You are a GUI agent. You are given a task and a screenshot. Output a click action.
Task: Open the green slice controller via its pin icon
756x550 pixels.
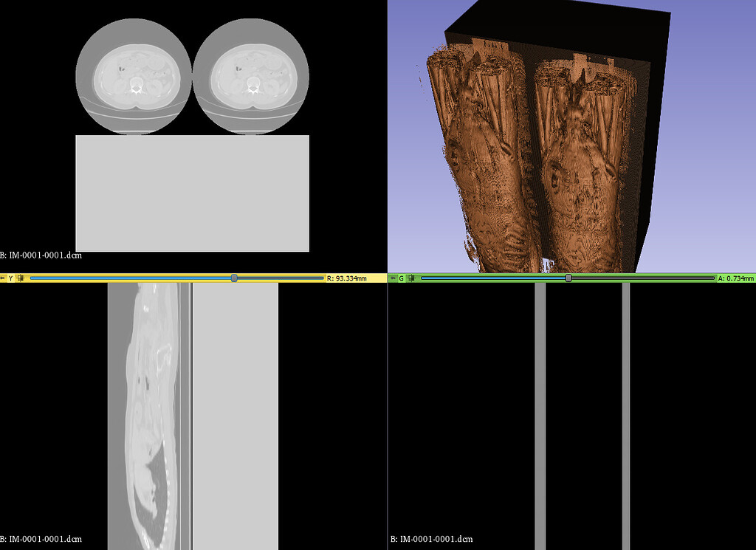(394, 278)
